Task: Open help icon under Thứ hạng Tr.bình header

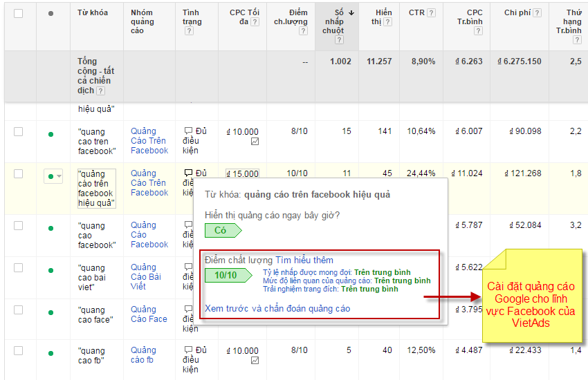Action: [577, 39]
